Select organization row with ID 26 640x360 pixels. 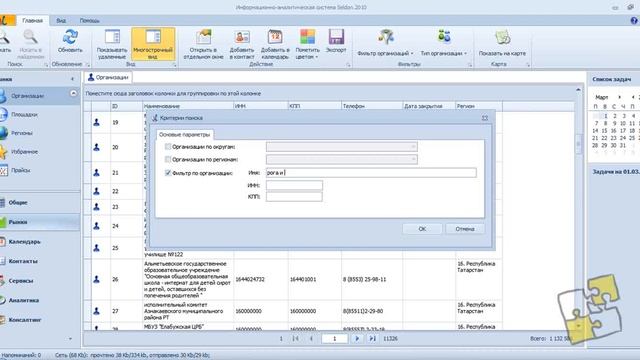click(x=293, y=280)
